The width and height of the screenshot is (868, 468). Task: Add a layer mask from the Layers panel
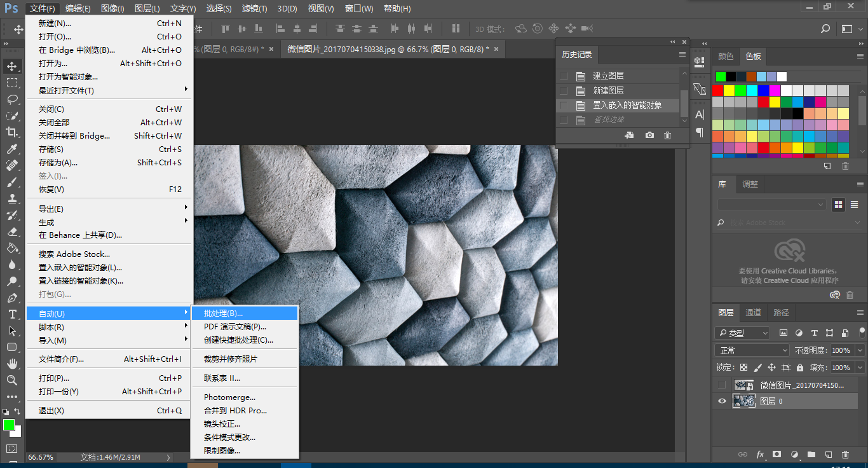(x=776, y=455)
